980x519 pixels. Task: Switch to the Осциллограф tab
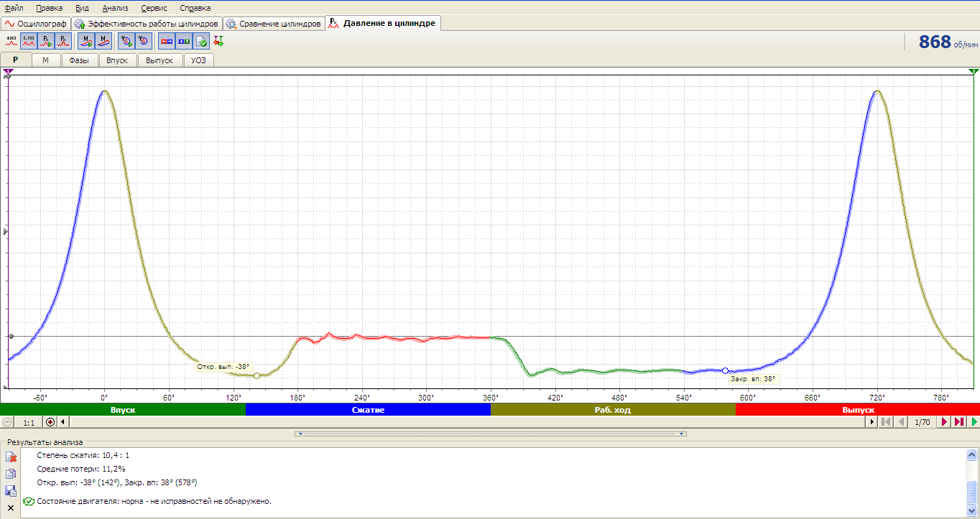click(36, 24)
